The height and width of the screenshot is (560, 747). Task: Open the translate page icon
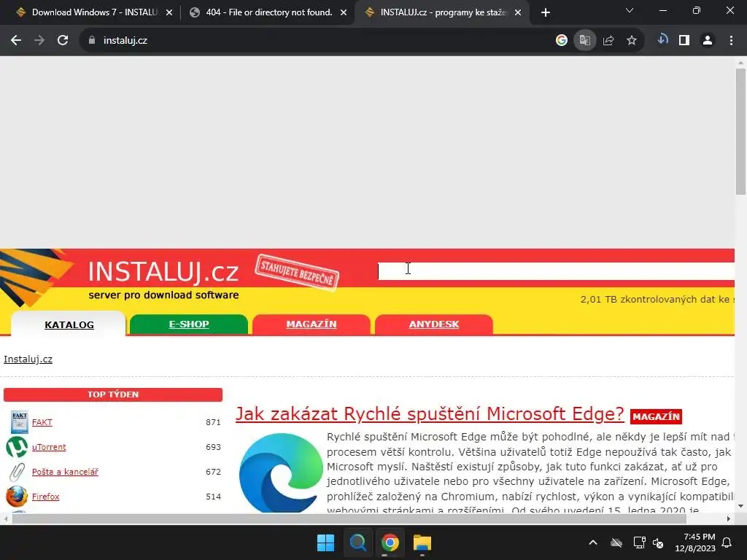(584, 41)
